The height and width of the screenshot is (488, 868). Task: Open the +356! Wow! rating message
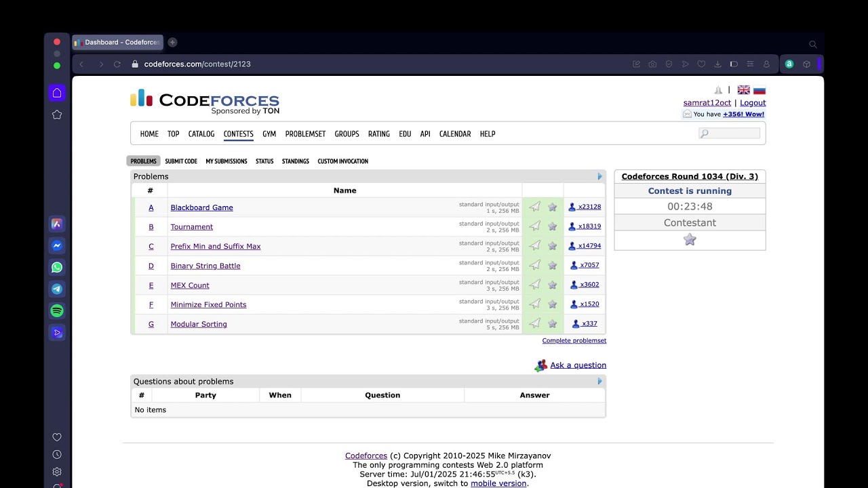(743, 115)
